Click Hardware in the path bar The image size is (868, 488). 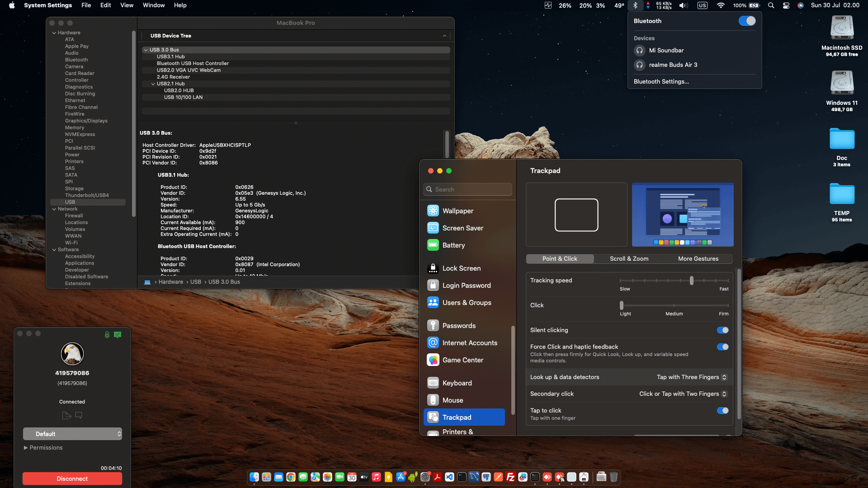170,282
